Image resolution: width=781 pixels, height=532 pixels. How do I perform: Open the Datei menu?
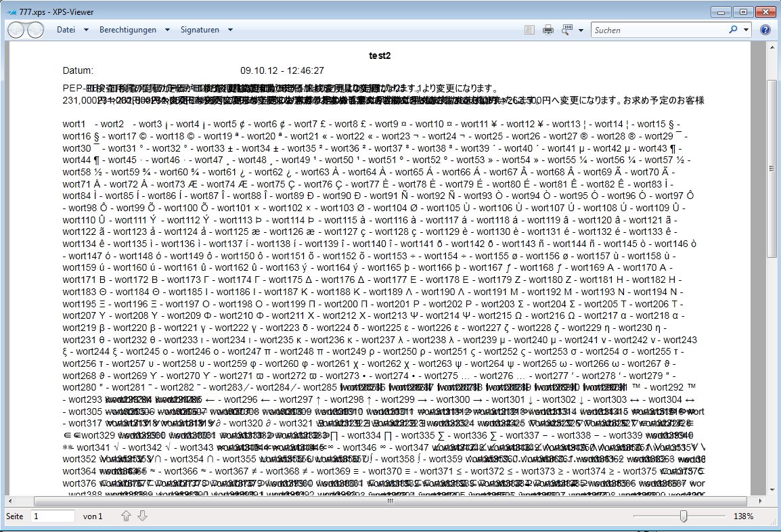(x=66, y=30)
